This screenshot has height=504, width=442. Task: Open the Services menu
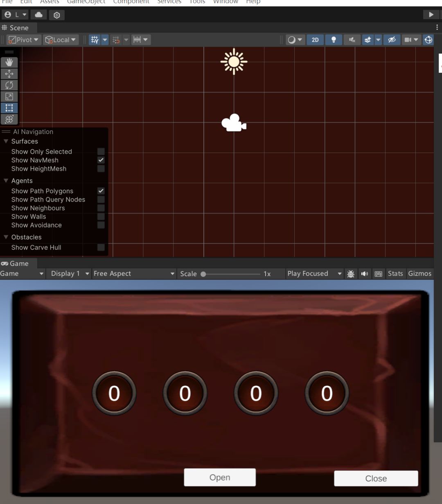pos(169,2)
